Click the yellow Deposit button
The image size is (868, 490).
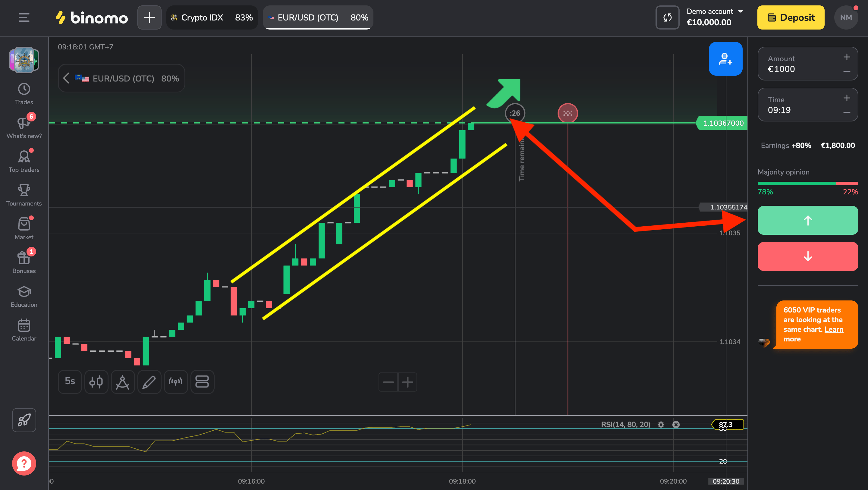click(791, 17)
